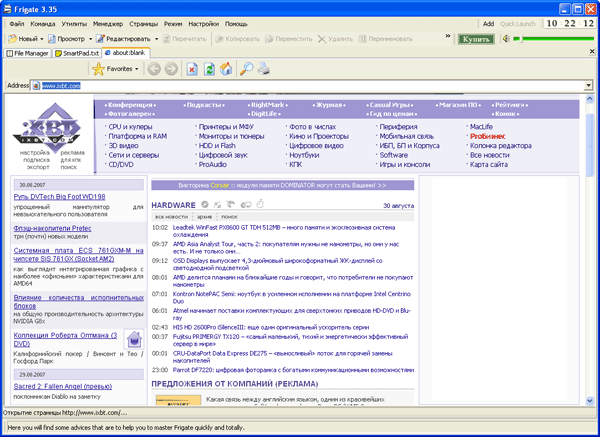Print the page with printer icon
600x437 pixels.
click(263, 69)
